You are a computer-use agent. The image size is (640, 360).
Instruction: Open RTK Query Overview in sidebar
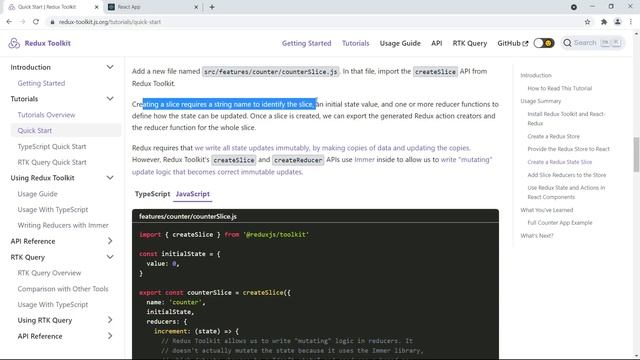(49, 273)
